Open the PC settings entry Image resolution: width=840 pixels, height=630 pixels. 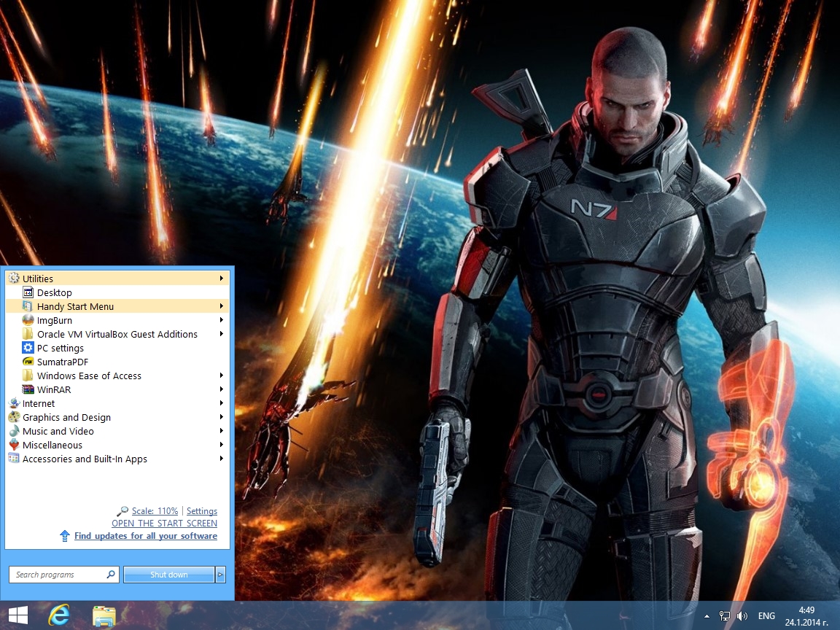pos(117,348)
